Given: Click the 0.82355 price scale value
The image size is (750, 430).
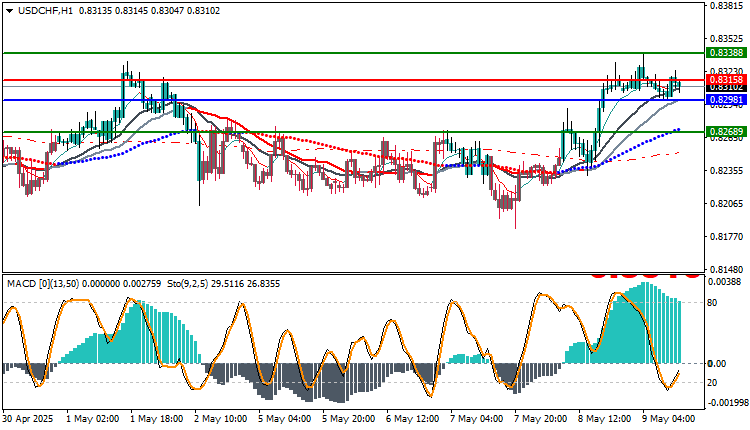Looking at the screenshot, I should (727, 171).
